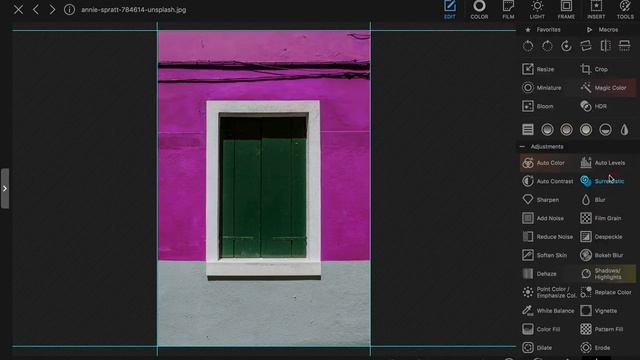Viewport: 640px width, 360px height.
Task: Open Replace Color tool
Action: pos(606,292)
